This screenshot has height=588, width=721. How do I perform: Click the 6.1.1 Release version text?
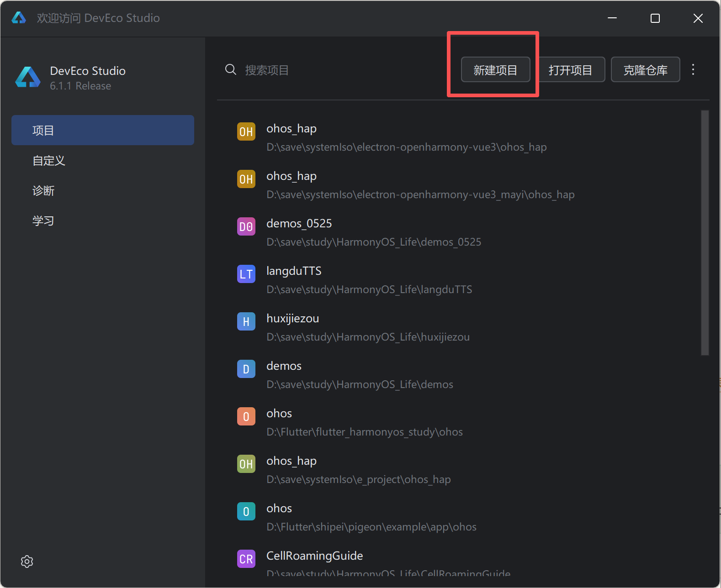point(80,86)
